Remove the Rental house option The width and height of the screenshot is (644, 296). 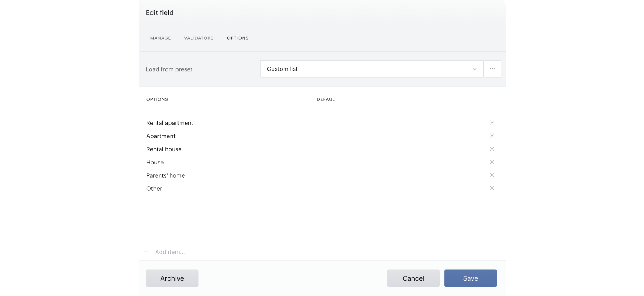tap(492, 149)
